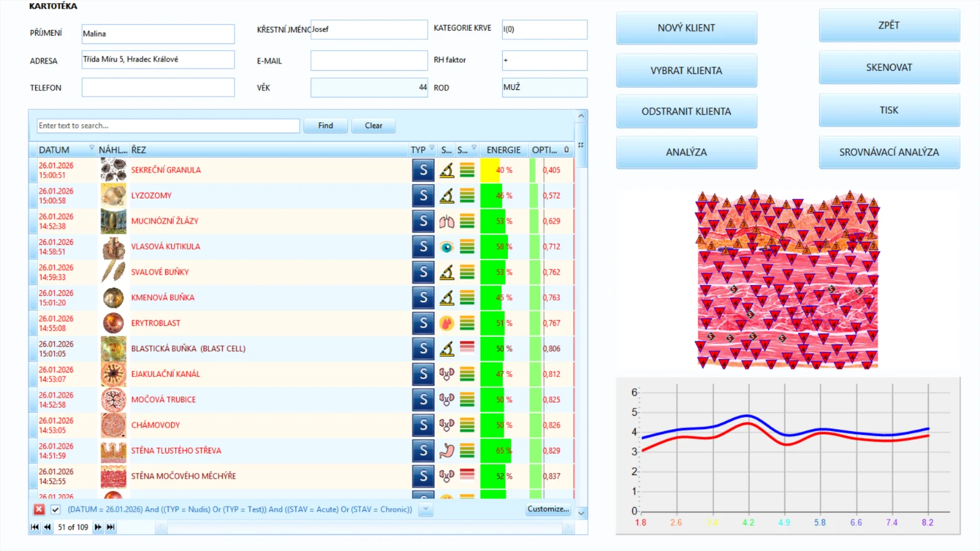This screenshot has width=980, height=551.
Task: Go to the first record navigation arrow
Action: tap(35, 527)
